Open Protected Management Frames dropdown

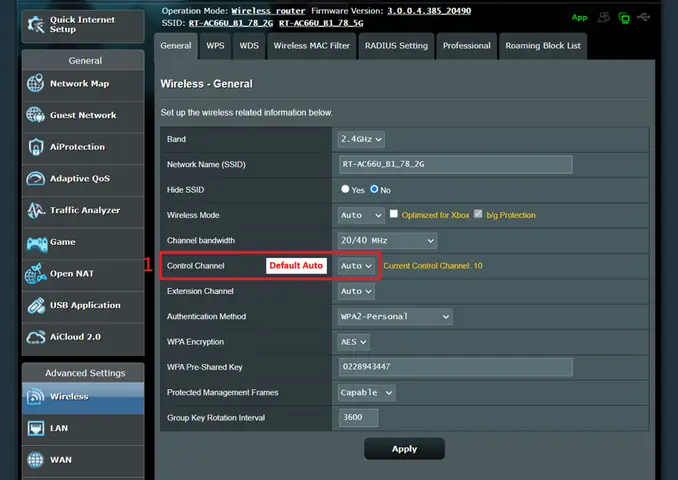366,393
